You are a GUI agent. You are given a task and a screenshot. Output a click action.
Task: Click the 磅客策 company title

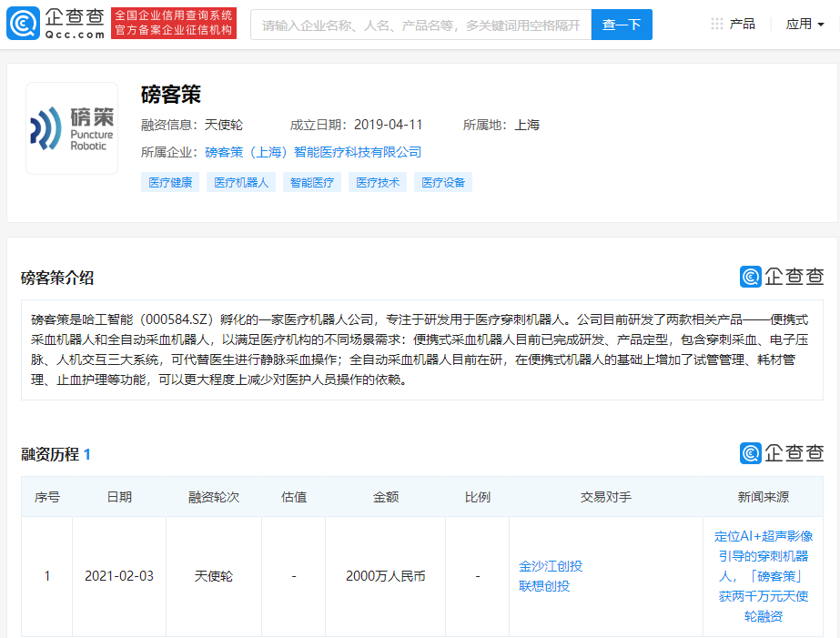point(171,95)
